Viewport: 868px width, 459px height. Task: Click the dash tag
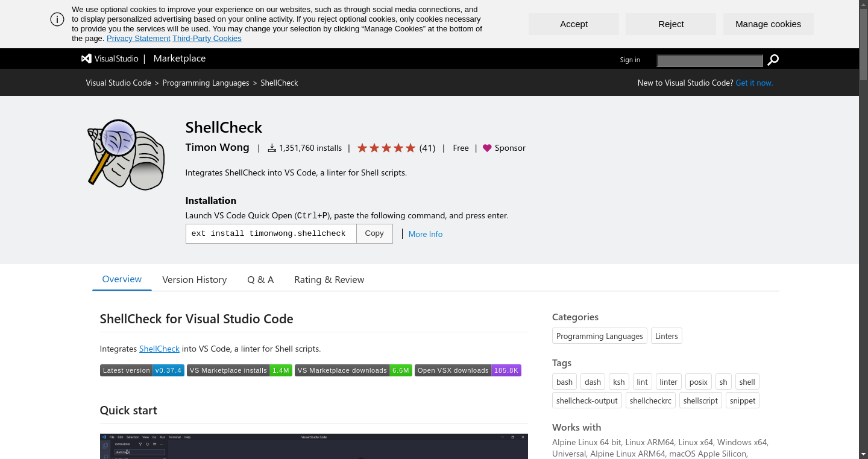[x=593, y=382]
